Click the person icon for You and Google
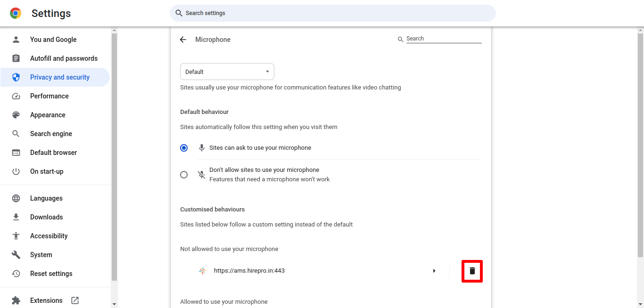Screen dimensions: 644x308 click(x=16, y=40)
